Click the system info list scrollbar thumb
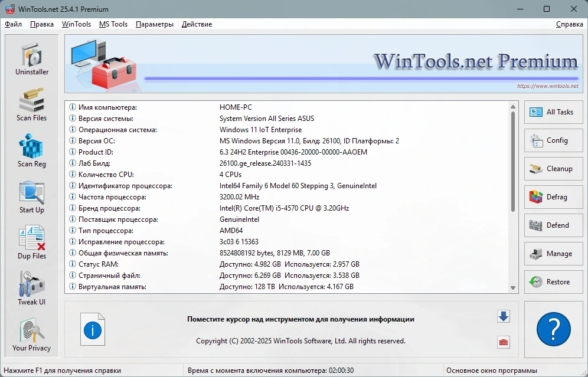This screenshot has height=377, width=588. 513,161
